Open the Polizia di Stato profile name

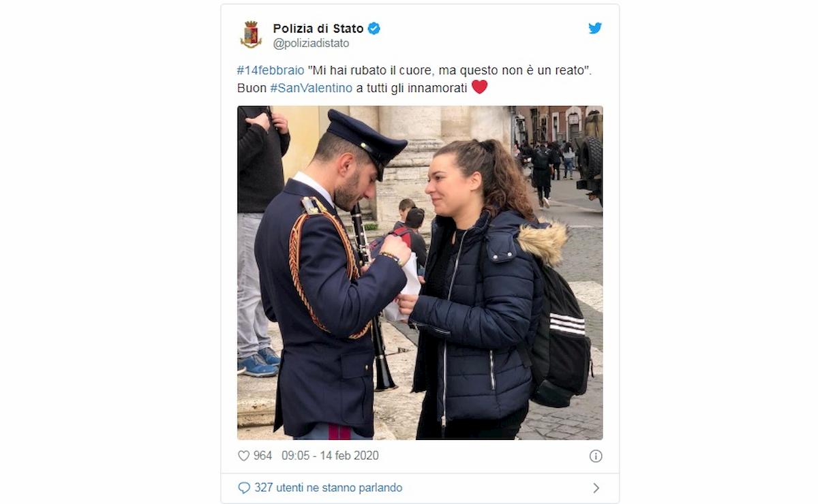318,29
